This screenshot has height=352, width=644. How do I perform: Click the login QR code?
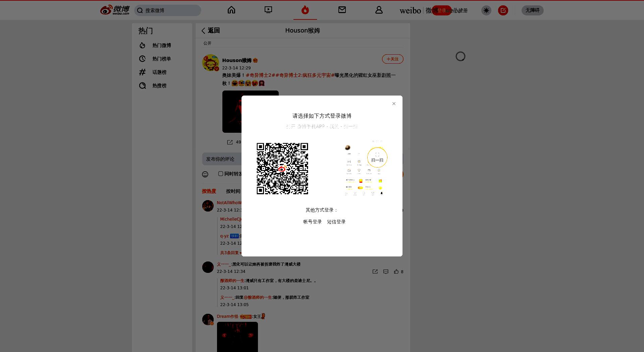(x=282, y=169)
